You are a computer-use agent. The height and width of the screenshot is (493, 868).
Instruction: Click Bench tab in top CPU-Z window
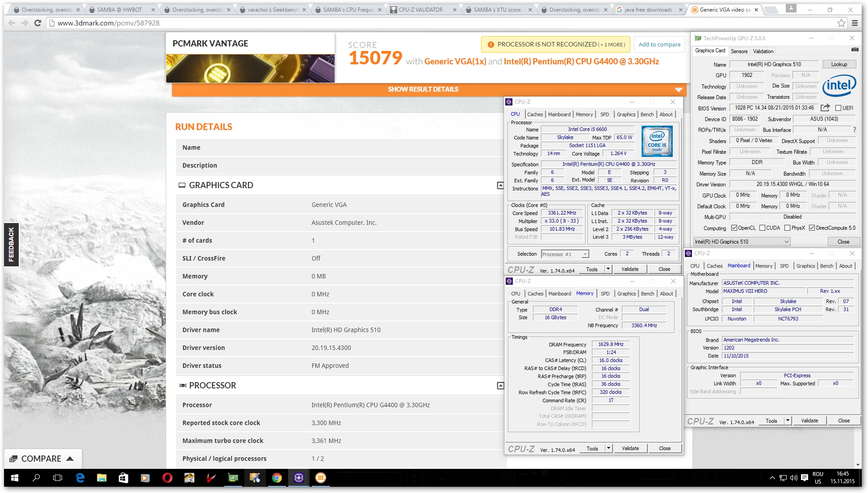(x=647, y=114)
